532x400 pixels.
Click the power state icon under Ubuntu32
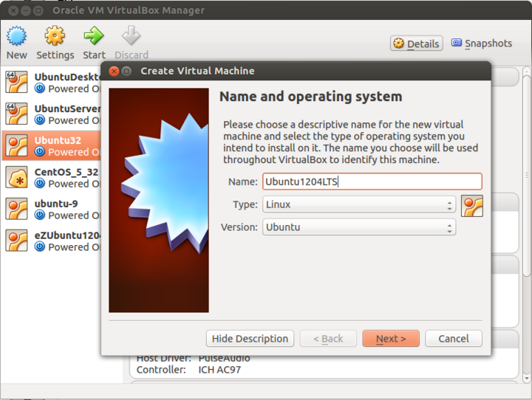(40, 152)
